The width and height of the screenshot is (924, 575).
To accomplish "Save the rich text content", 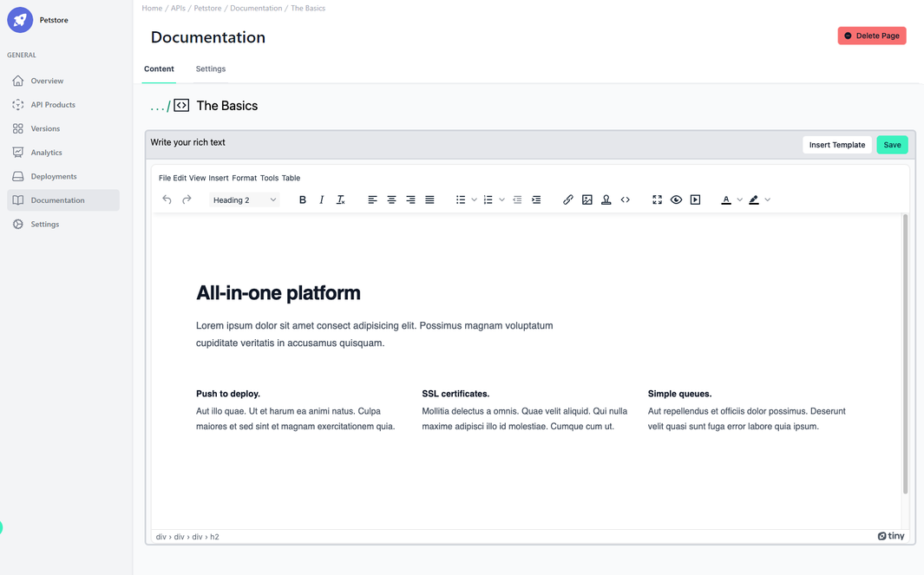I will [892, 145].
